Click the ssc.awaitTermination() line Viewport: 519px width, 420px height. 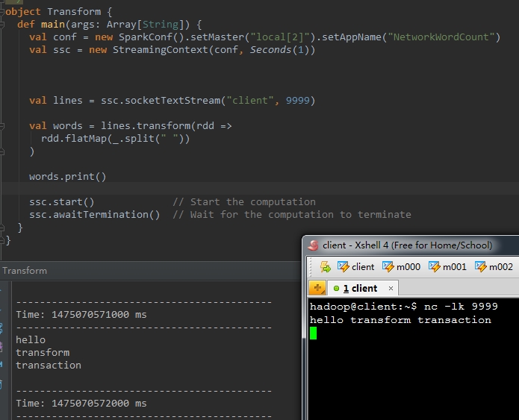[95, 215]
